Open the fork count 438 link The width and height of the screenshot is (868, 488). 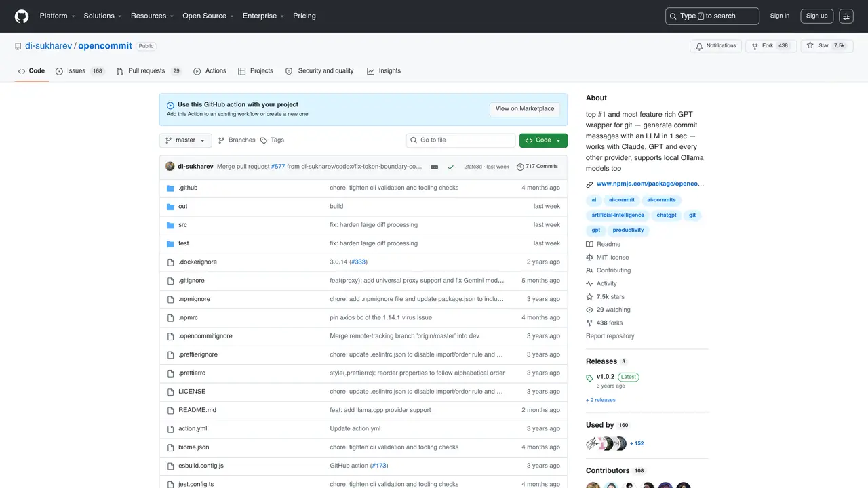[x=783, y=46]
